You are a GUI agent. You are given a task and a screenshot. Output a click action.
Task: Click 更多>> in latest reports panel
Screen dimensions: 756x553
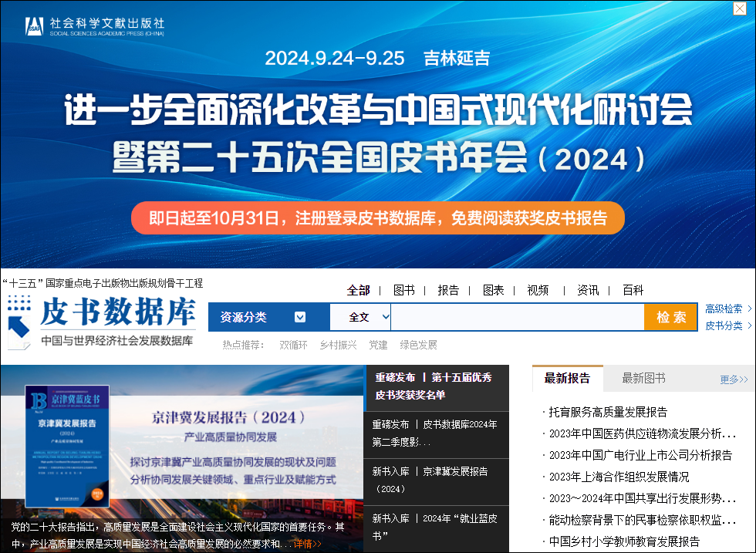(x=734, y=379)
